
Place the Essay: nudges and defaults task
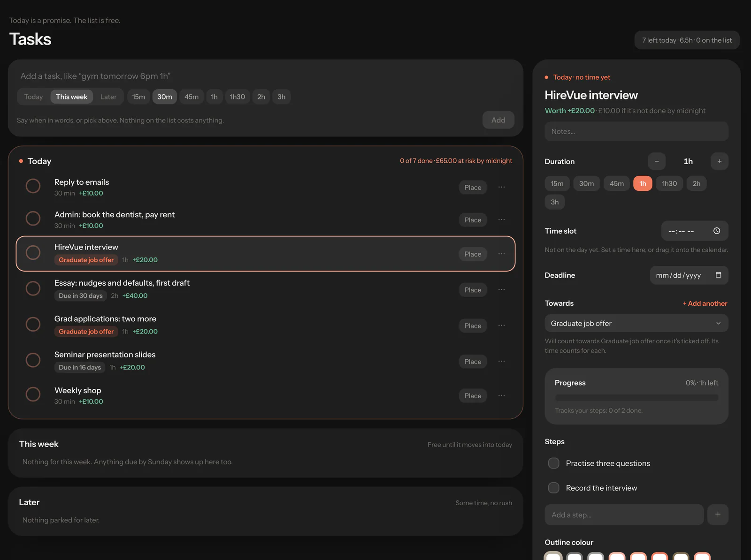[x=473, y=290]
